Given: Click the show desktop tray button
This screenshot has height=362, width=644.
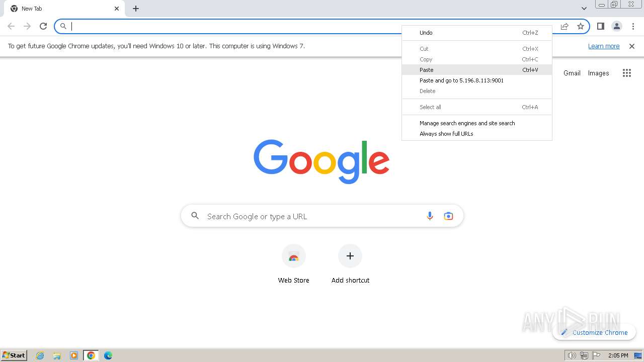Looking at the screenshot, I should [638, 355].
